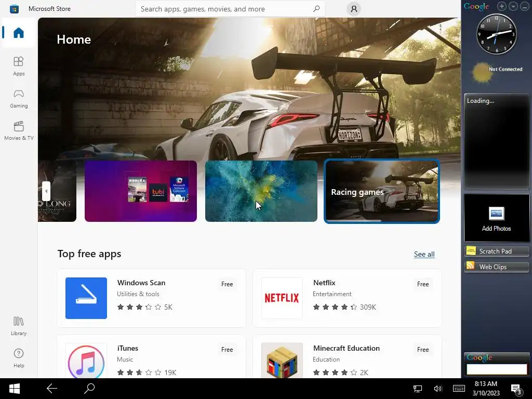Open the blue powder explosion featured card
This screenshot has height=399, width=532.
click(x=261, y=191)
